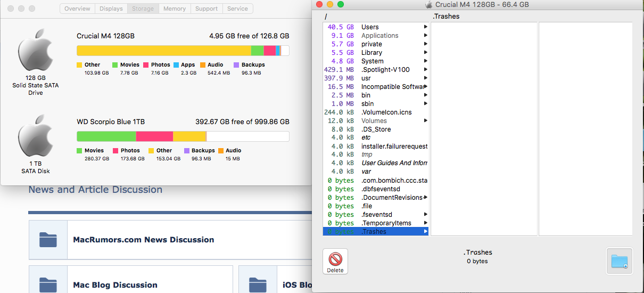Screen dimensions: 644x293
Task: Select the .VolumeIcon.icns file
Action: 376,112
